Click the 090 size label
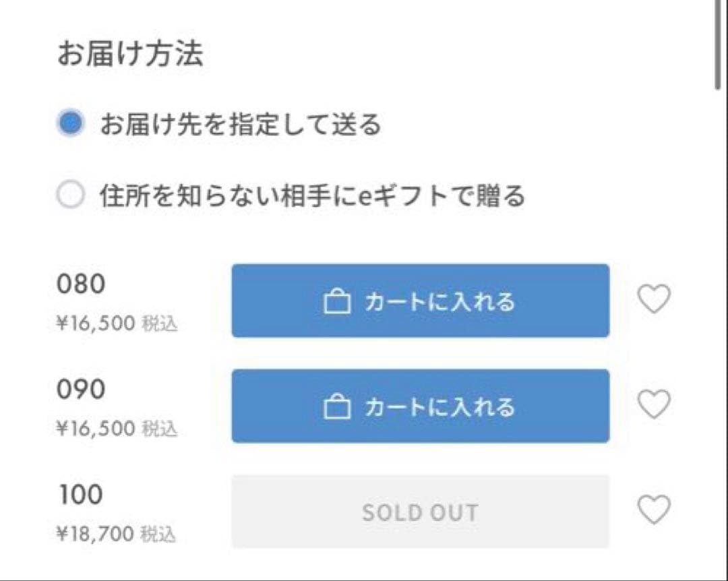The height and width of the screenshot is (581, 728). point(81,390)
